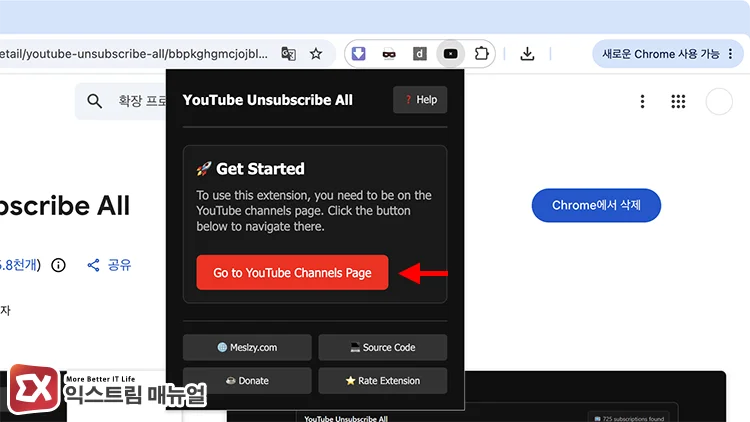Click the 'YouTube Unsubscribe All' popup title

coord(267,100)
